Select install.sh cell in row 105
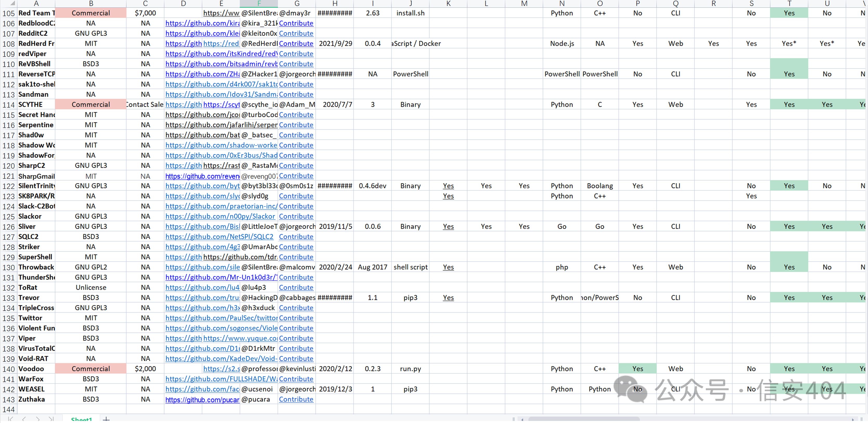 point(410,13)
